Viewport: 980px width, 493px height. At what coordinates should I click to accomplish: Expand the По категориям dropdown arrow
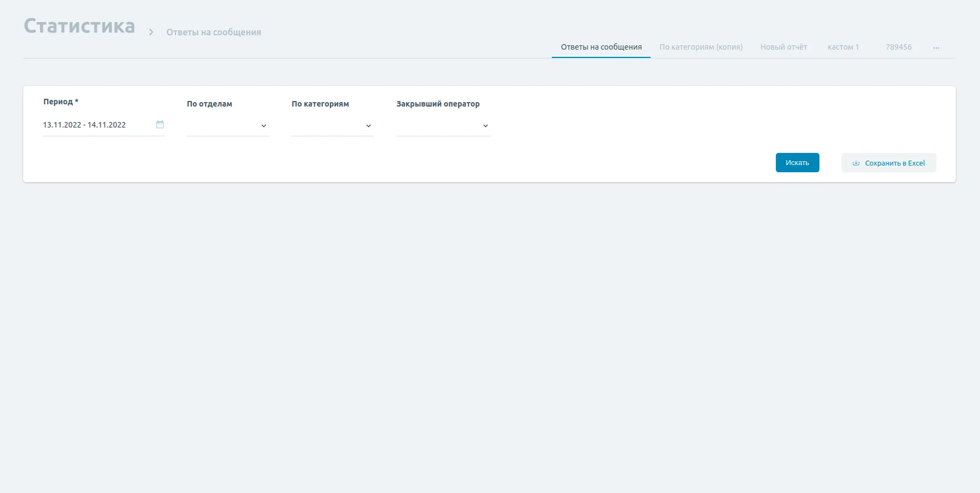pyautogui.click(x=368, y=126)
